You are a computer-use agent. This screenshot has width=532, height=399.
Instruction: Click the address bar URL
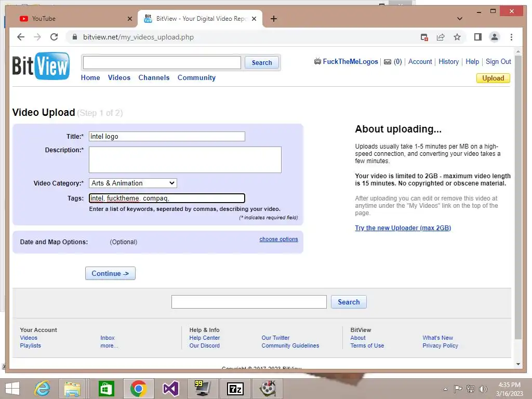(138, 37)
